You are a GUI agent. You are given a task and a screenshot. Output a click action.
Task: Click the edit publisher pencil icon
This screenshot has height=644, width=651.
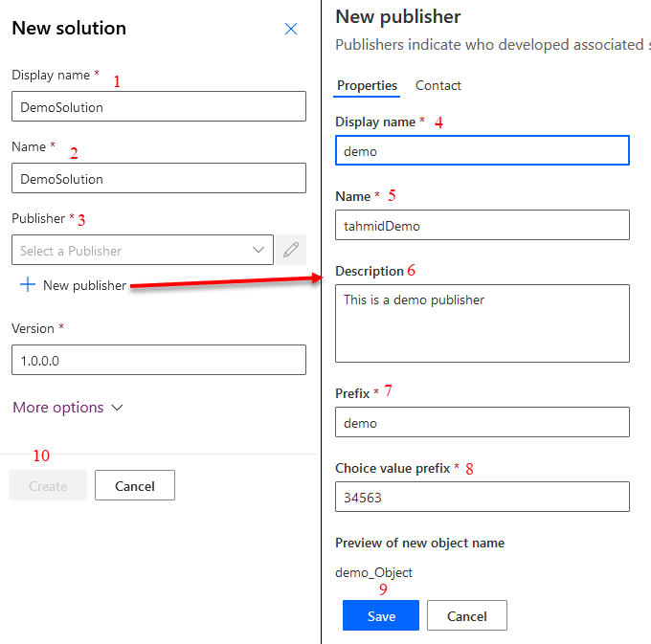click(291, 251)
